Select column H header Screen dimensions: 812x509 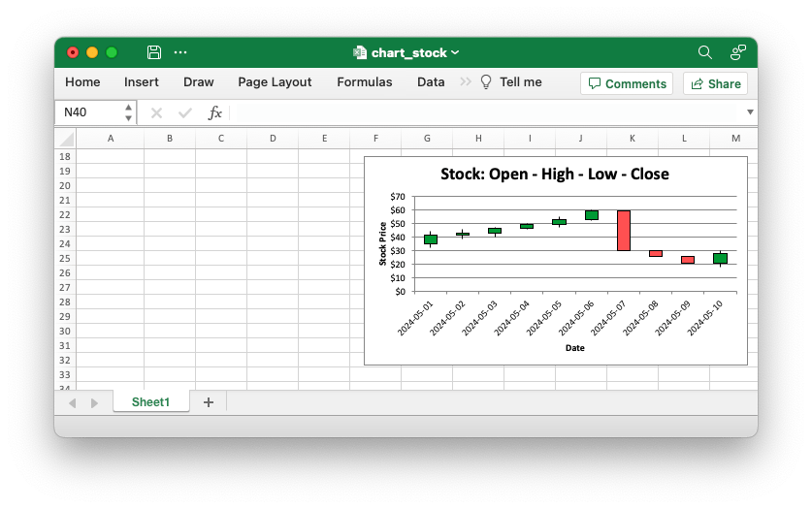(478, 139)
